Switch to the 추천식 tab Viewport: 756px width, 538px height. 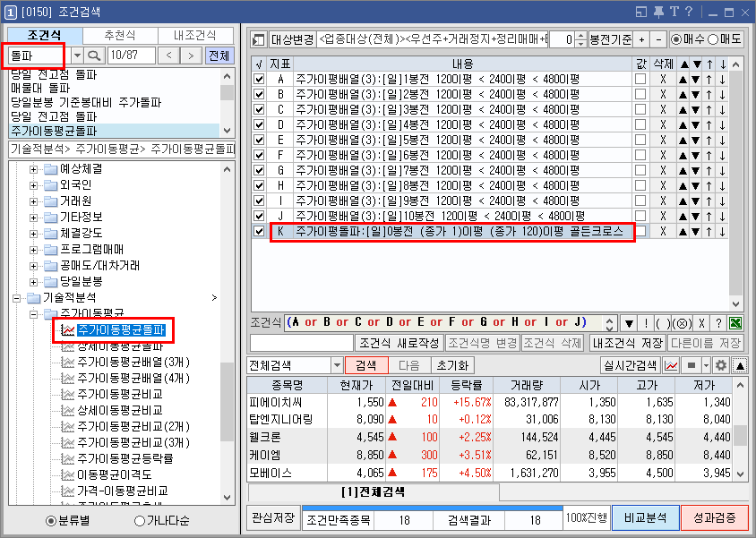click(120, 36)
